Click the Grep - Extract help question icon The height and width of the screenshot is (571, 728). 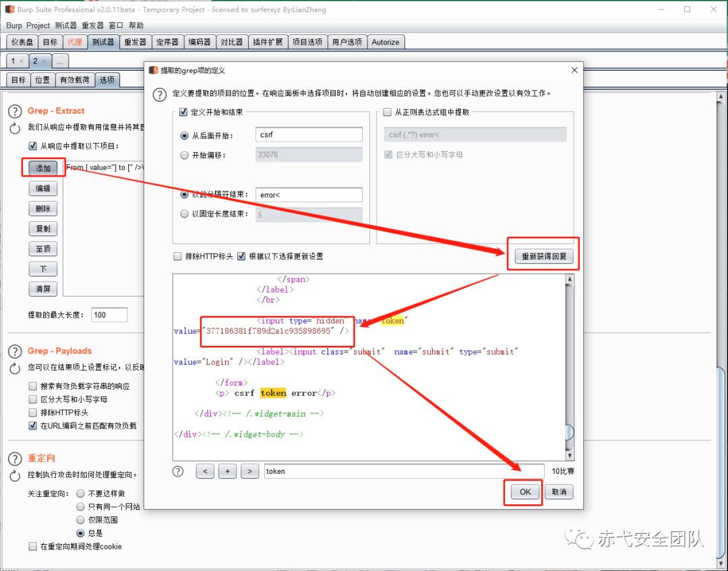15,111
